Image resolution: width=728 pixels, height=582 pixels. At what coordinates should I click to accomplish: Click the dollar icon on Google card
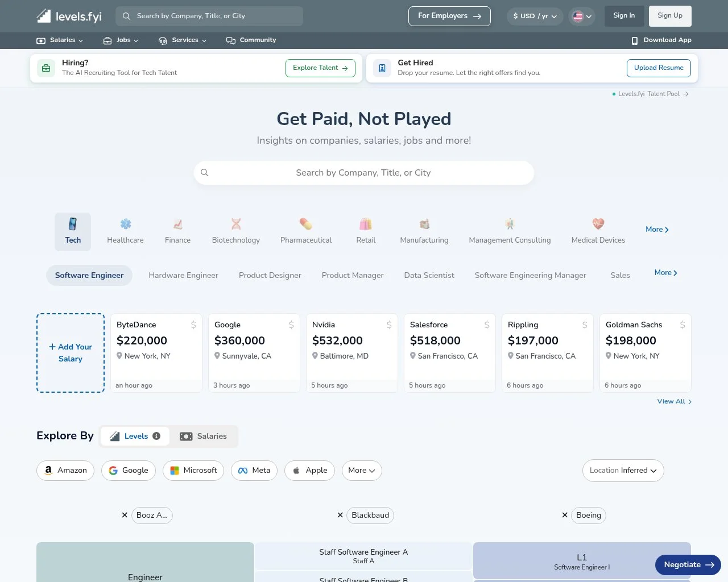pos(291,325)
